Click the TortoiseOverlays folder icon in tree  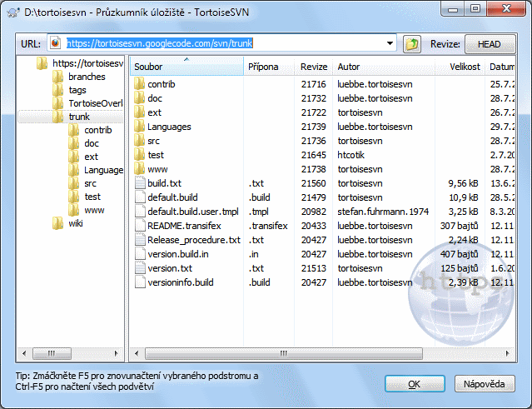[58, 103]
